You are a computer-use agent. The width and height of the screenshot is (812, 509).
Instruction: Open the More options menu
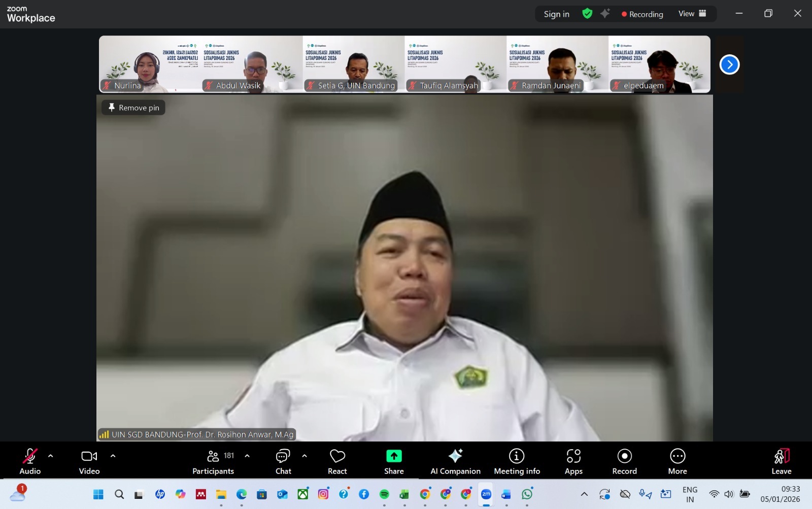pos(678,461)
